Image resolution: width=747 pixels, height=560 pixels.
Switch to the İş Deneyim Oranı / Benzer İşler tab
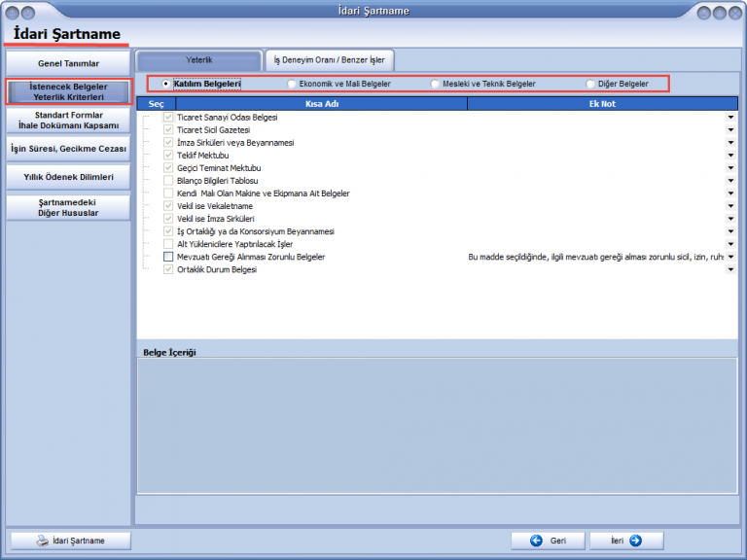coord(330,60)
